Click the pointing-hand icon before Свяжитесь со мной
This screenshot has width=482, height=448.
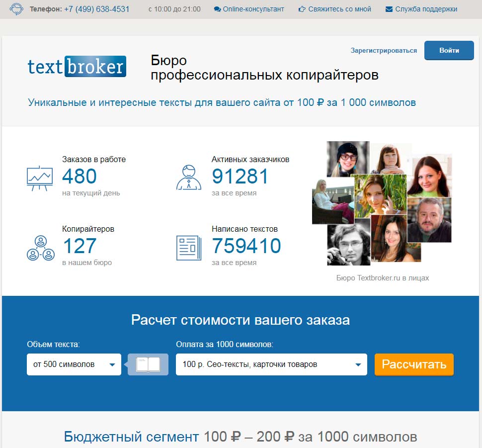coord(302,9)
